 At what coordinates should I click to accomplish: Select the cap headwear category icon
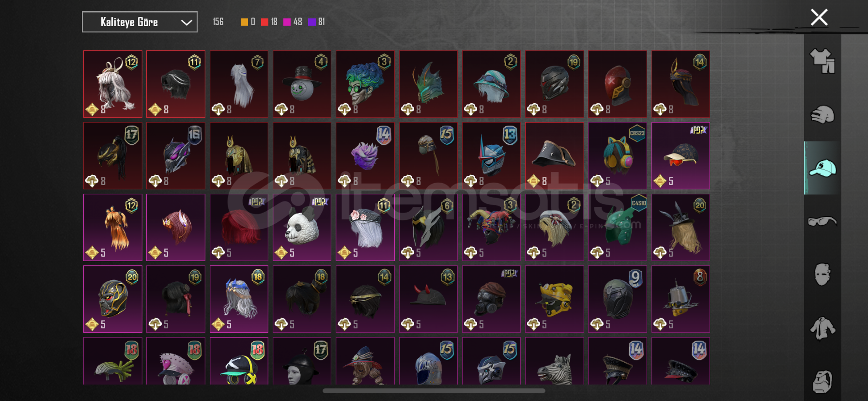[x=822, y=168]
